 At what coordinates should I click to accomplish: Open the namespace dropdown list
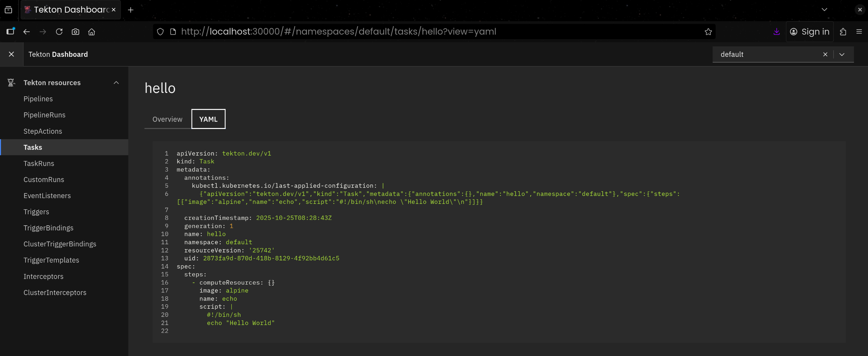point(842,54)
